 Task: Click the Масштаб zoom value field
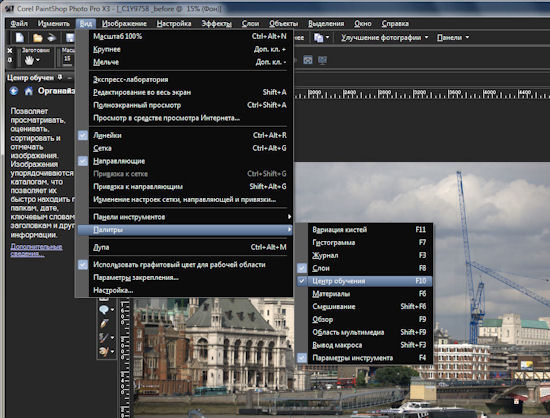(x=67, y=59)
